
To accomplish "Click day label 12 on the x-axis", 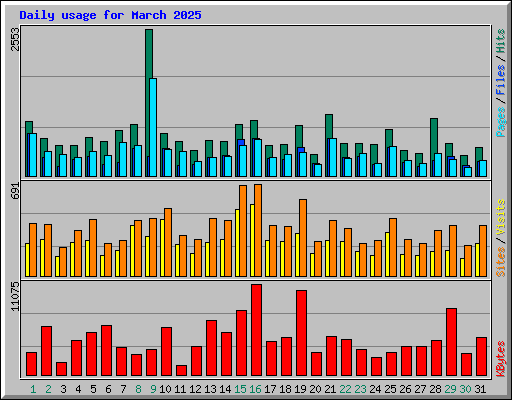I will [x=195, y=389].
